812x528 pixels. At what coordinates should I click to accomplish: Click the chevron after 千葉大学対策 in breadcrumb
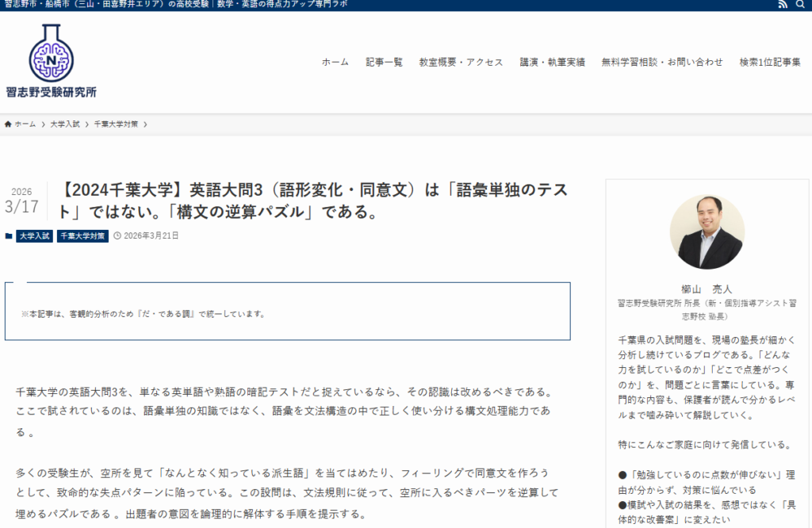click(145, 124)
